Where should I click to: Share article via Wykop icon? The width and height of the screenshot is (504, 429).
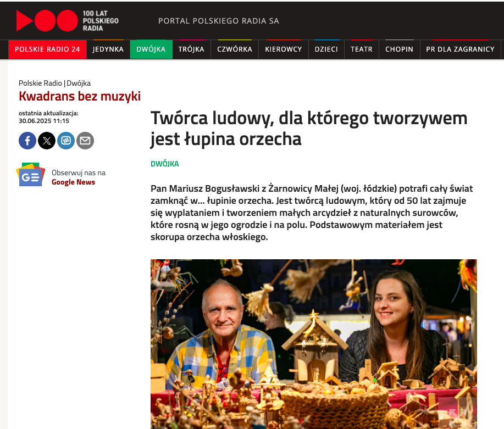click(66, 141)
